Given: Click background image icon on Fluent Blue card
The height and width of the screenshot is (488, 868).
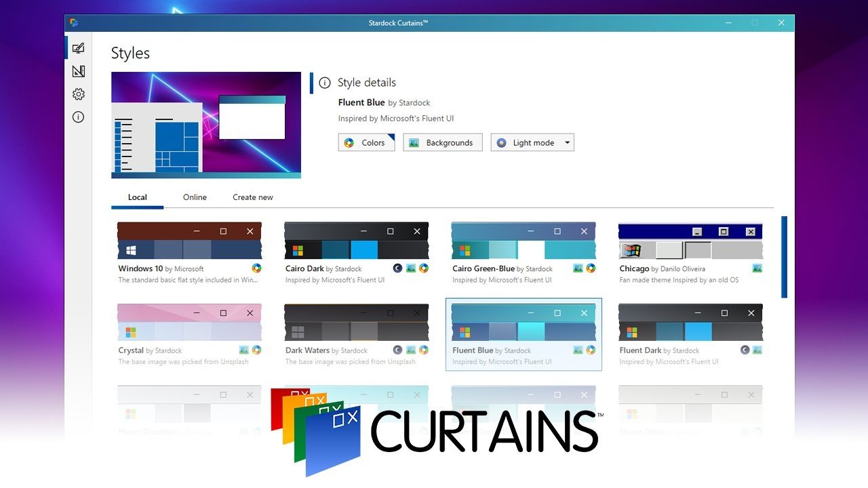Looking at the screenshot, I should point(578,350).
